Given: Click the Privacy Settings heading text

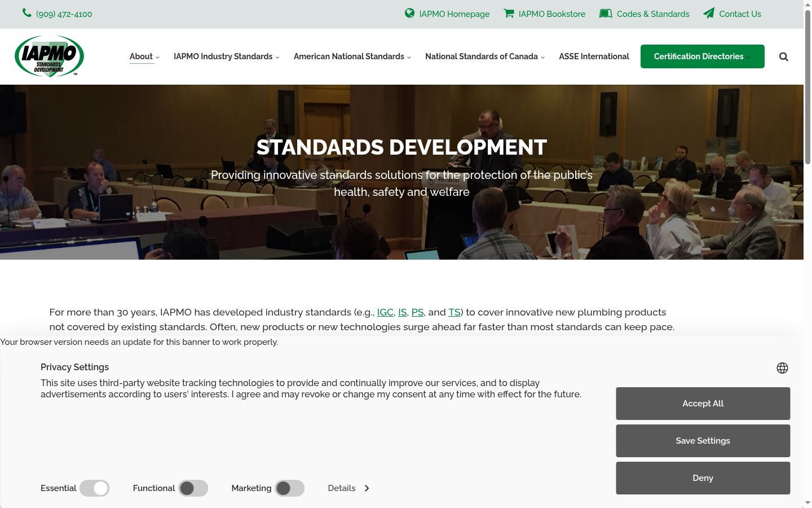Looking at the screenshot, I should point(74,367).
